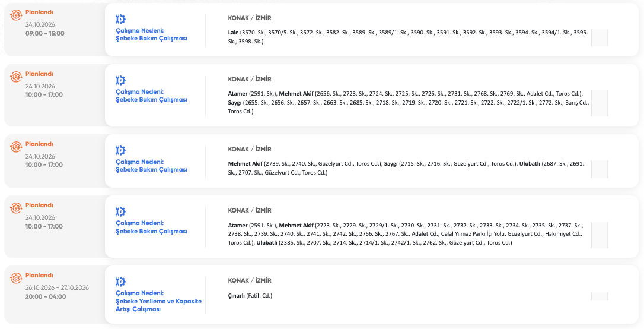Click 'Planlandı' above the 20:00 - 04:00 outage
Image resolution: width=644 pixels, height=329 pixels.
(x=39, y=275)
